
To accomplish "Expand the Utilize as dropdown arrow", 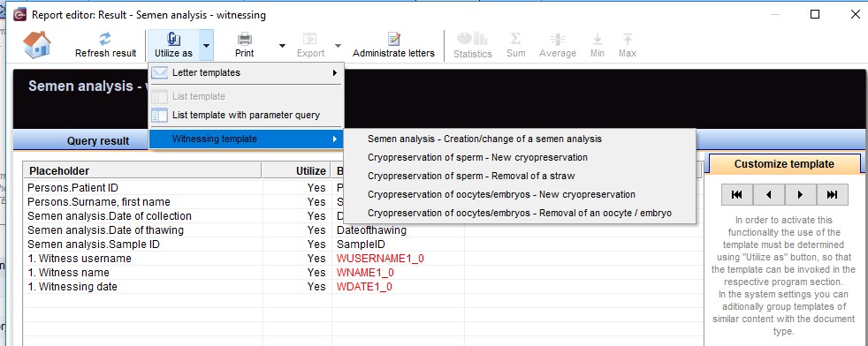I will [x=206, y=45].
